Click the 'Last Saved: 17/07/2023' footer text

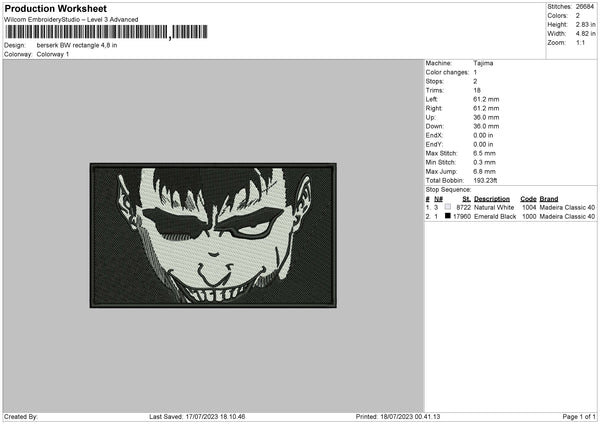point(197,417)
